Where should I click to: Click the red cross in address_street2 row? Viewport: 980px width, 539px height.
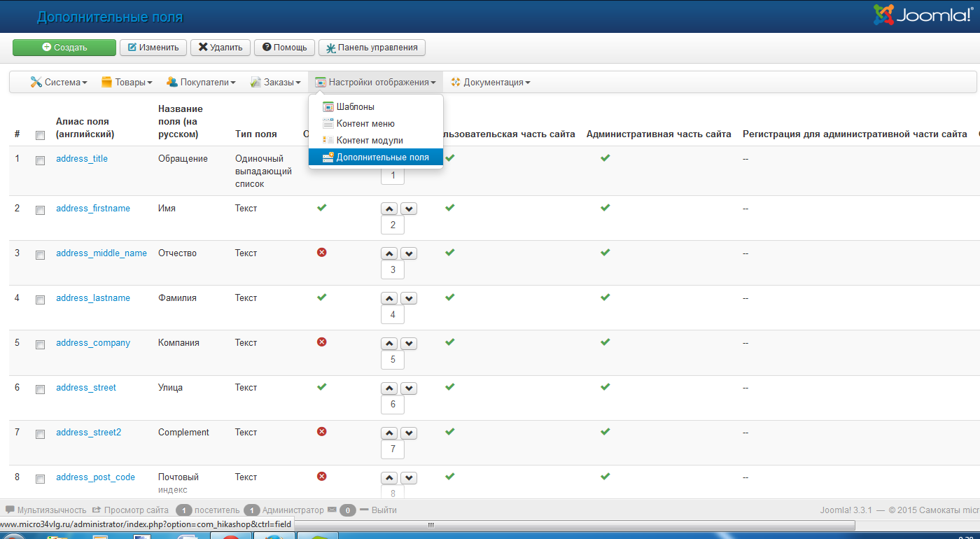322,431
